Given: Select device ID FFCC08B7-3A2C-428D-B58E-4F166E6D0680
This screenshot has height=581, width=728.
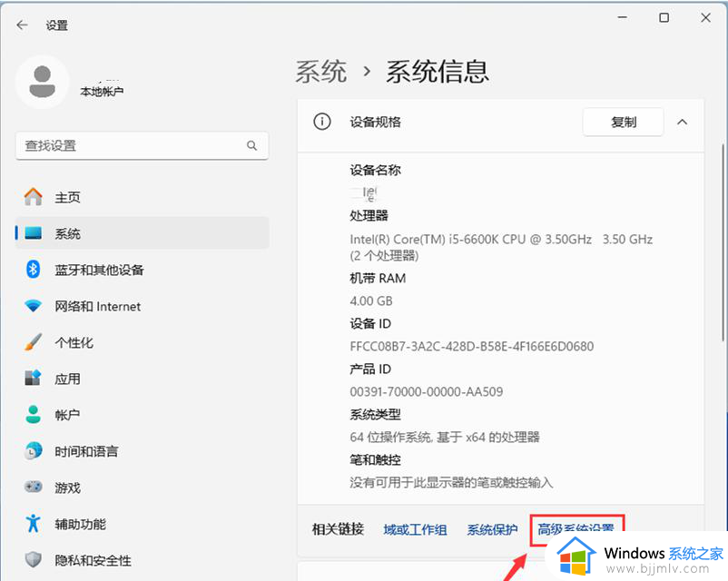Looking at the screenshot, I should [x=472, y=347].
